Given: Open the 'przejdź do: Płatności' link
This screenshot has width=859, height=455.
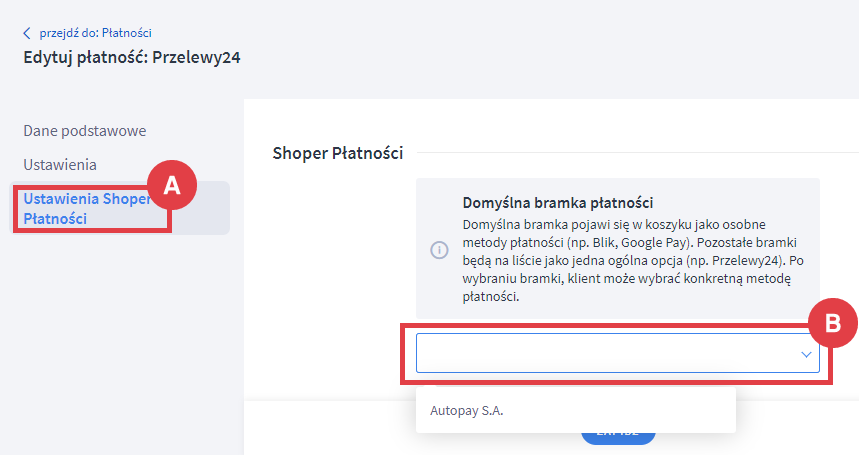Looking at the screenshot, I should (95, 33).
